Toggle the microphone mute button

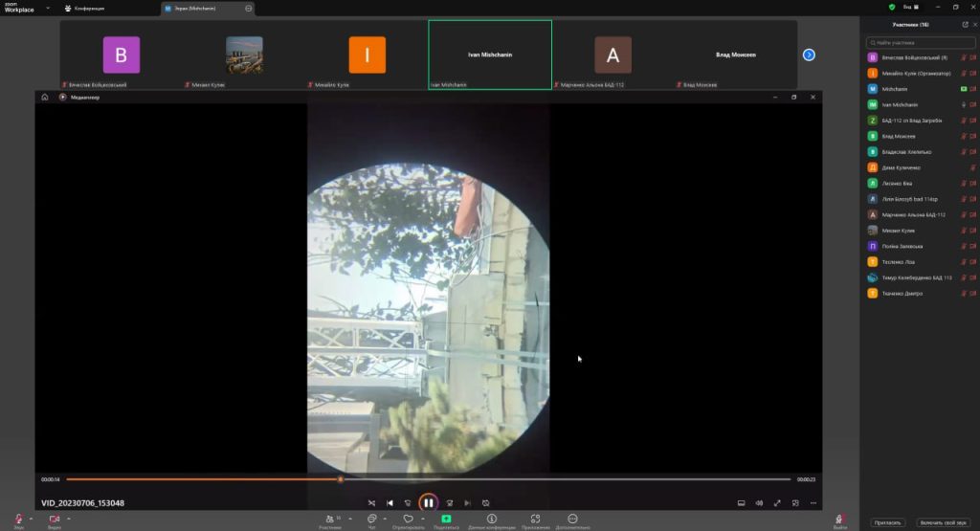pyautogui.click(x=18, y=519)
